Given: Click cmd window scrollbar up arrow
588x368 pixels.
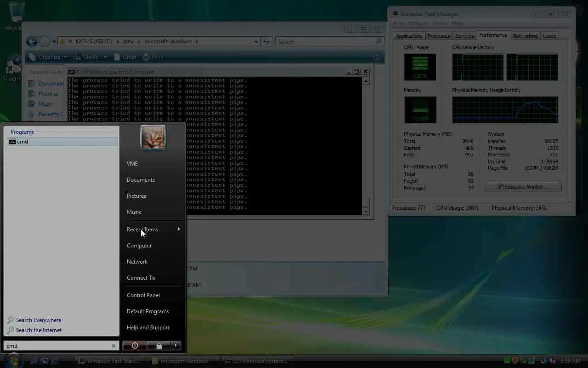Looking at the screenshot, I should pyautogui.click(x=366, y=81).
